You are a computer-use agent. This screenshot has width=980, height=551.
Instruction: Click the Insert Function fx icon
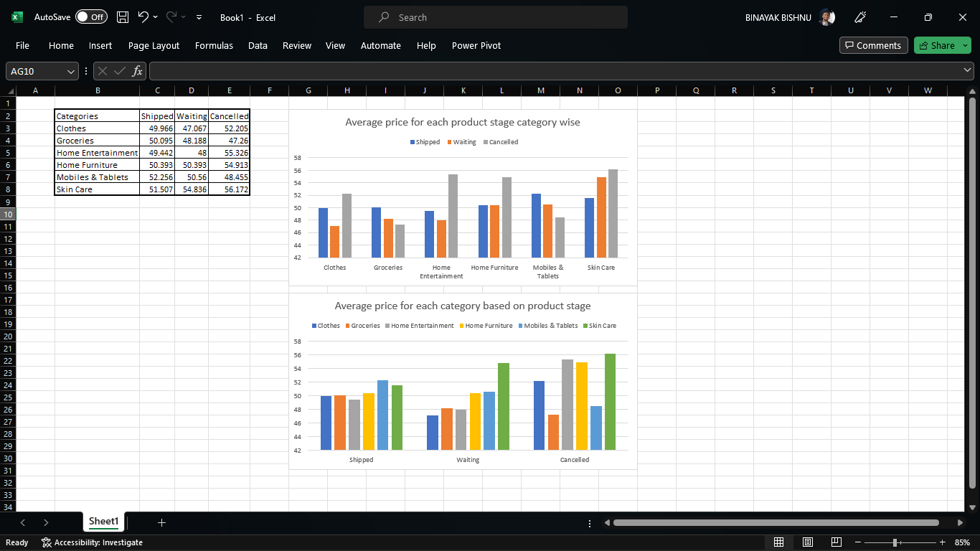coord(137,71)
